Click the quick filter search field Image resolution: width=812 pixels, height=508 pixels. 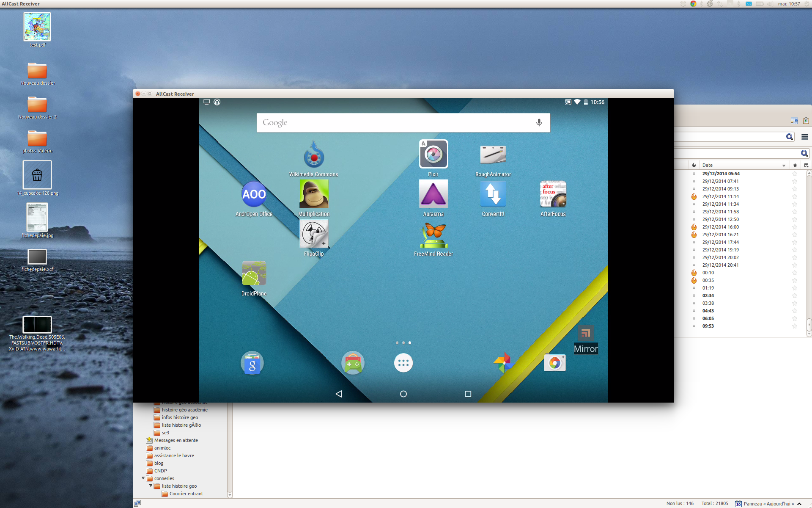tap(742, 153)
